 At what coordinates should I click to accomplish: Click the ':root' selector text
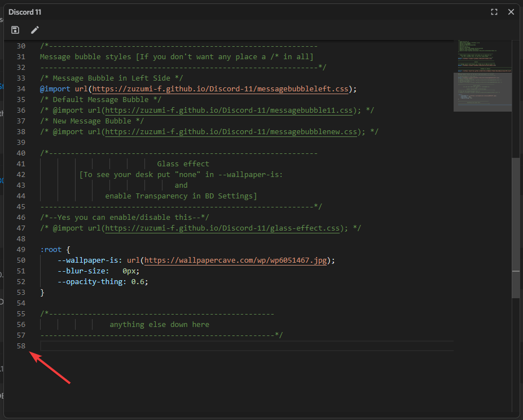click(x=51, y=250)
